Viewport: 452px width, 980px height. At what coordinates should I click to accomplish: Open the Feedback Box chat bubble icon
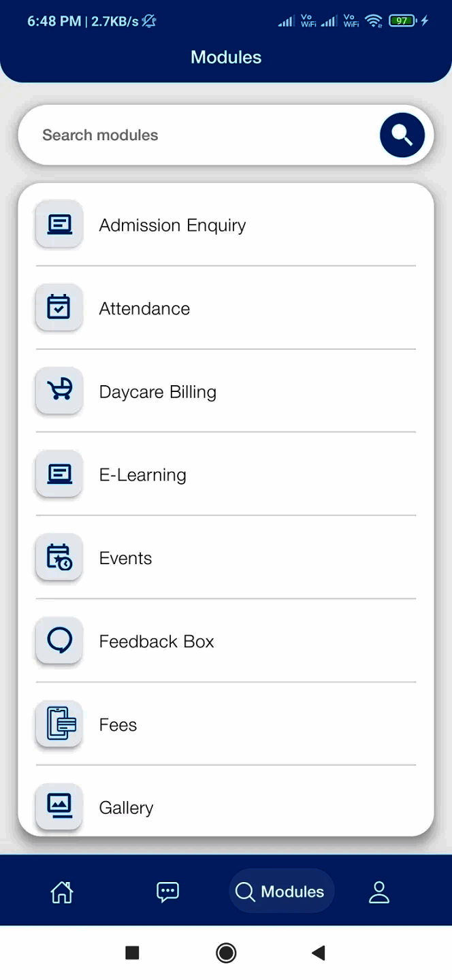59,640
